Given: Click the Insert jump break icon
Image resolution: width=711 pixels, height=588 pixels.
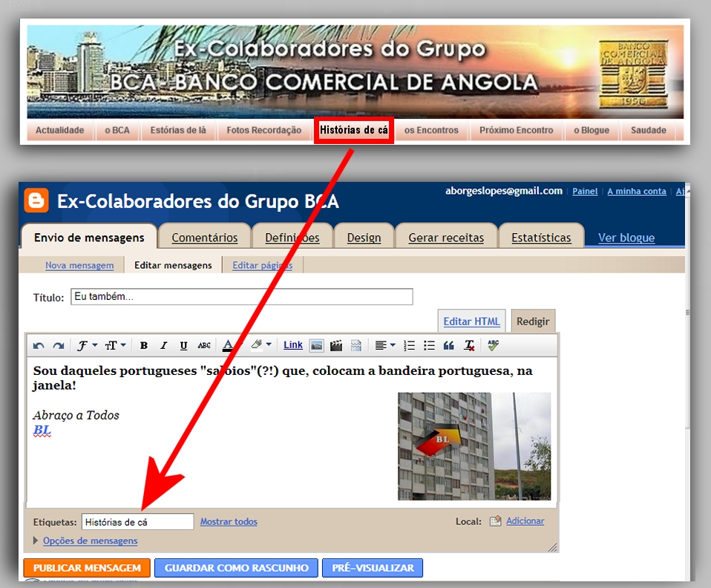Looking at the screenshot, I should coord(356,346).
